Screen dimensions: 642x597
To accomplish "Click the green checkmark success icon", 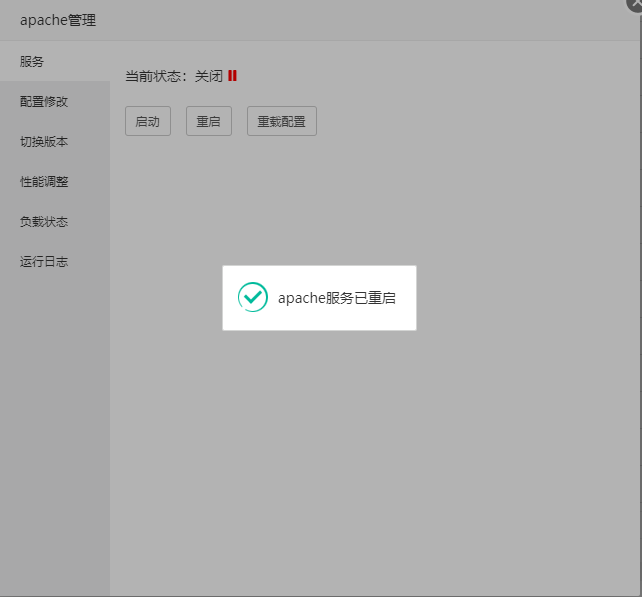I will 252,297.
